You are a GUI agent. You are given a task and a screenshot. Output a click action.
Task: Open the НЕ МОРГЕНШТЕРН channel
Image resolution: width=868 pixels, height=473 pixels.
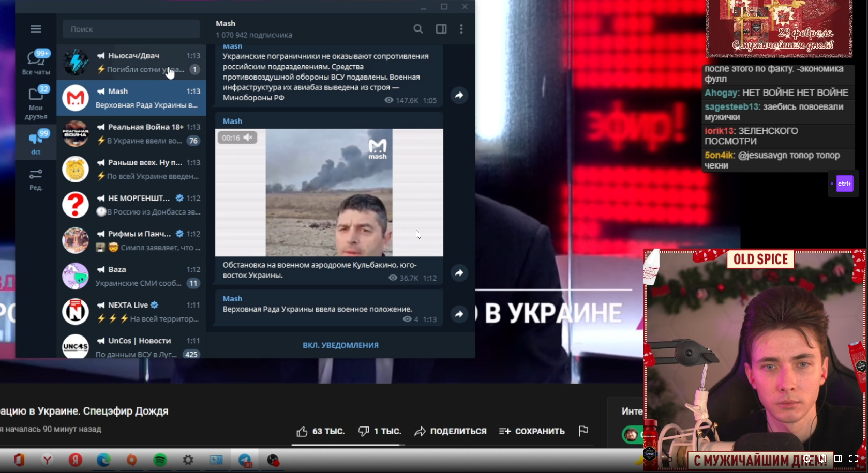point(131,205)
